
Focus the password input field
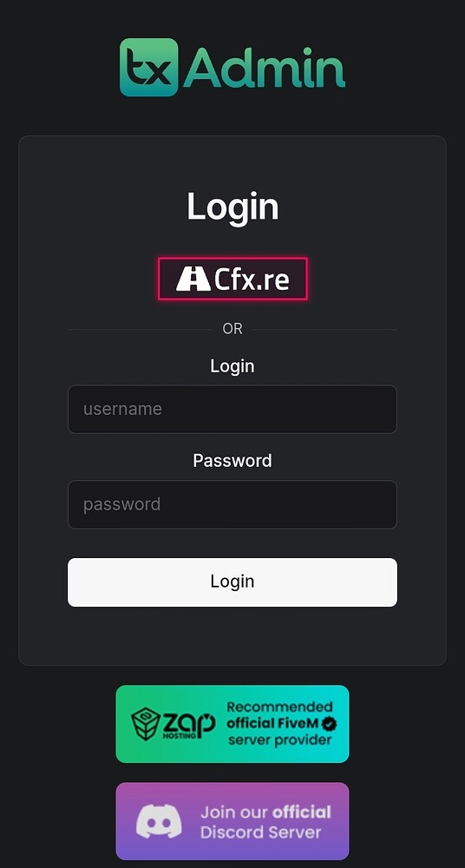[x=232, y=504]
